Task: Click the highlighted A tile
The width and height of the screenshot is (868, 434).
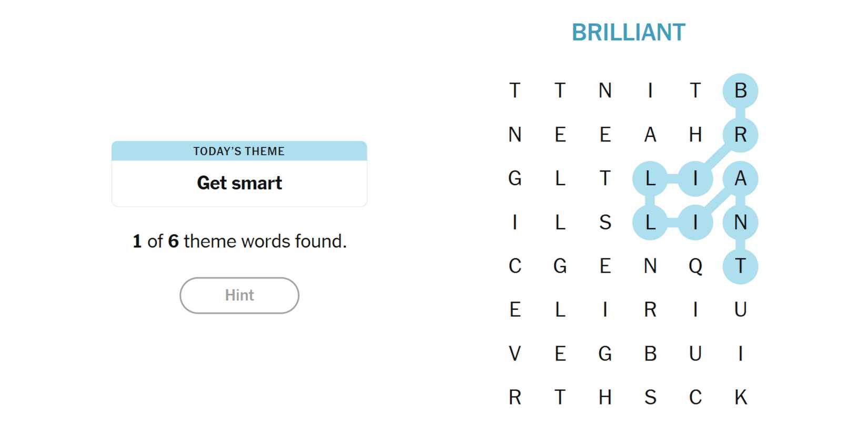Action: click(740, 179)
